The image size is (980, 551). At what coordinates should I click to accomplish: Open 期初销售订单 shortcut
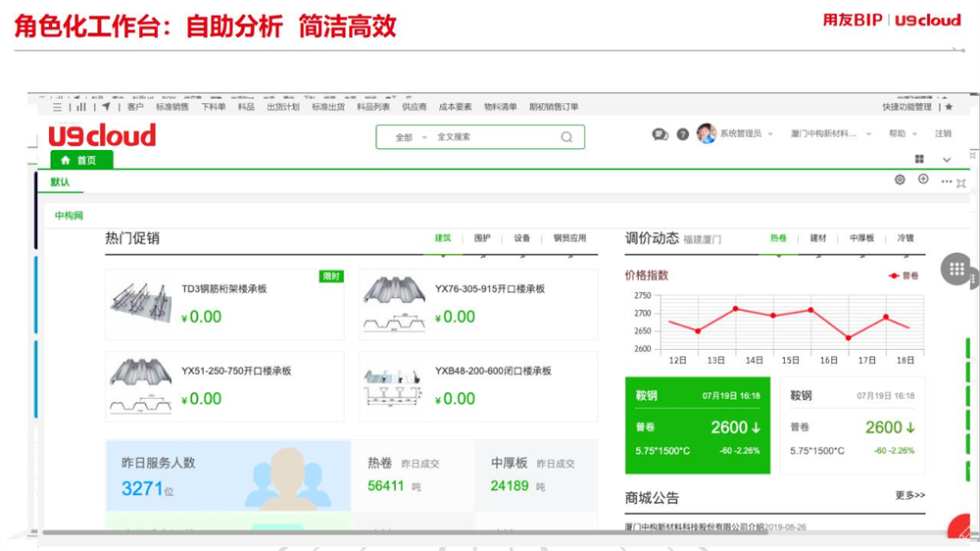click(x=554, y=107)
